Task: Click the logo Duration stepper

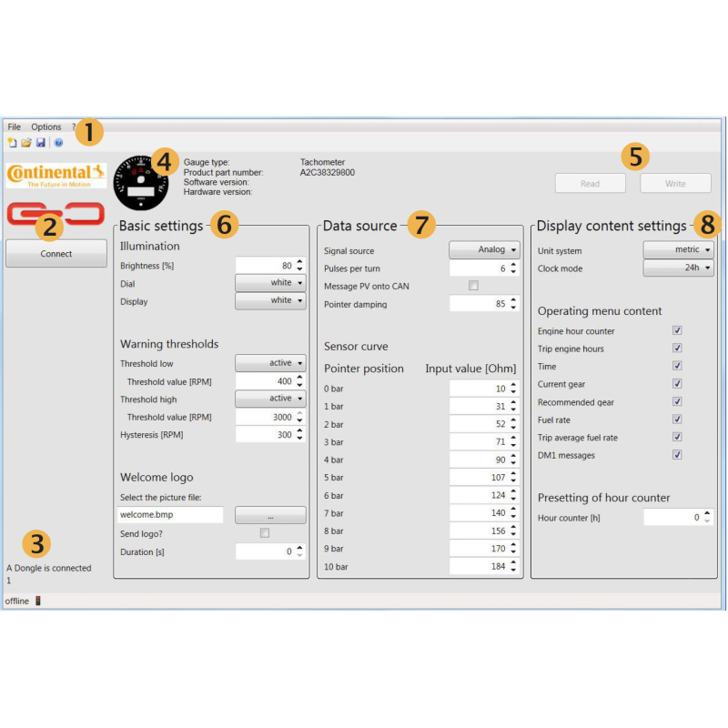Action: click(x=300, y=551)
